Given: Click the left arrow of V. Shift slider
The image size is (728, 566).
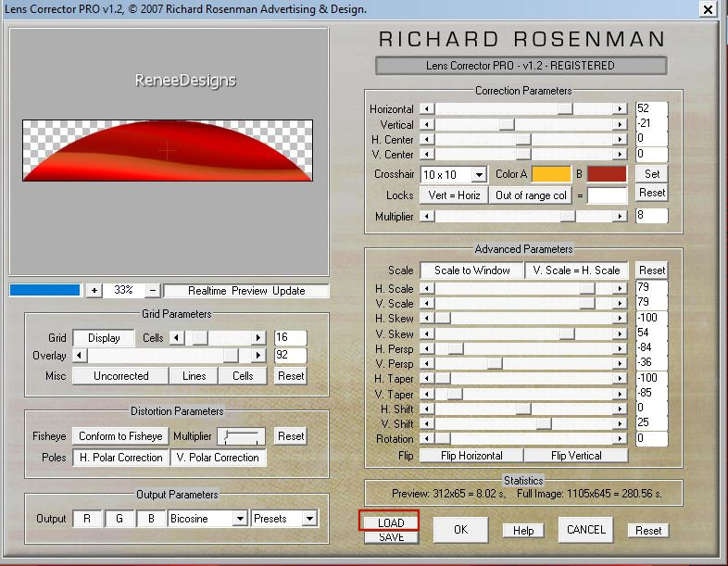Looking at the screenshot, I should coord(427,424).
